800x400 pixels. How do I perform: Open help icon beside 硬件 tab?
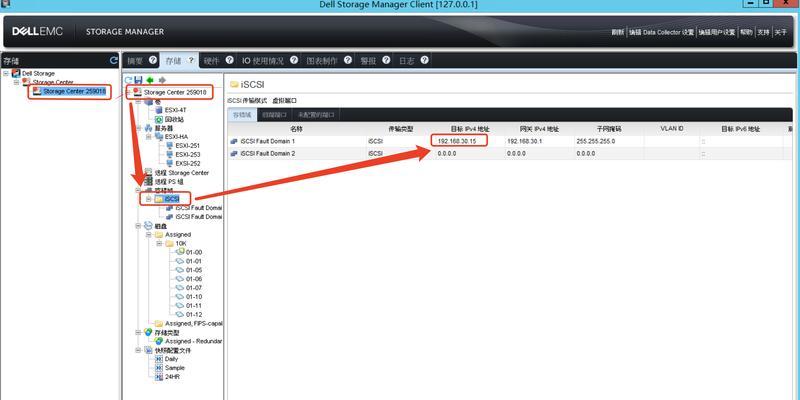230,60
